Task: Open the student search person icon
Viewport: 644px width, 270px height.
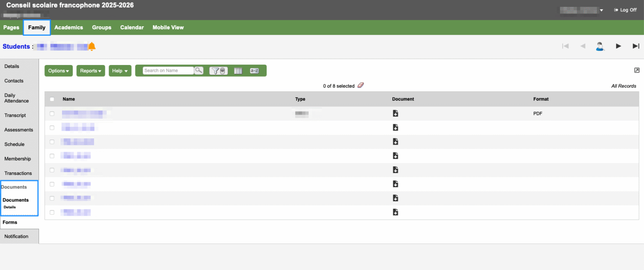Action: 600,46
